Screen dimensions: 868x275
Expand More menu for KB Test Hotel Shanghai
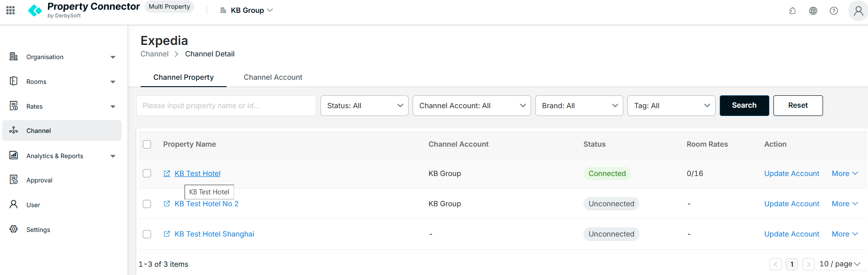coord(845,234)
